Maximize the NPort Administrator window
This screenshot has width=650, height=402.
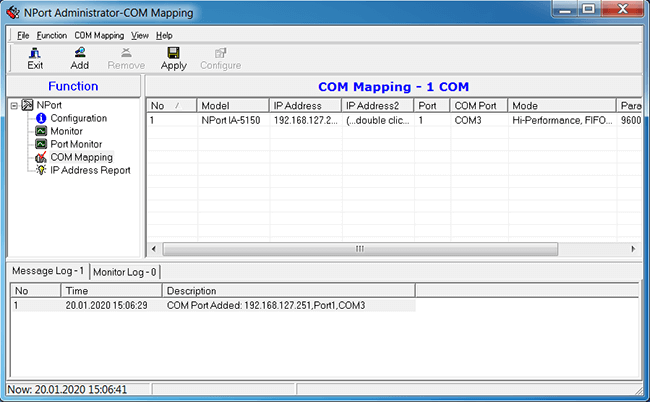pos(588,9)
